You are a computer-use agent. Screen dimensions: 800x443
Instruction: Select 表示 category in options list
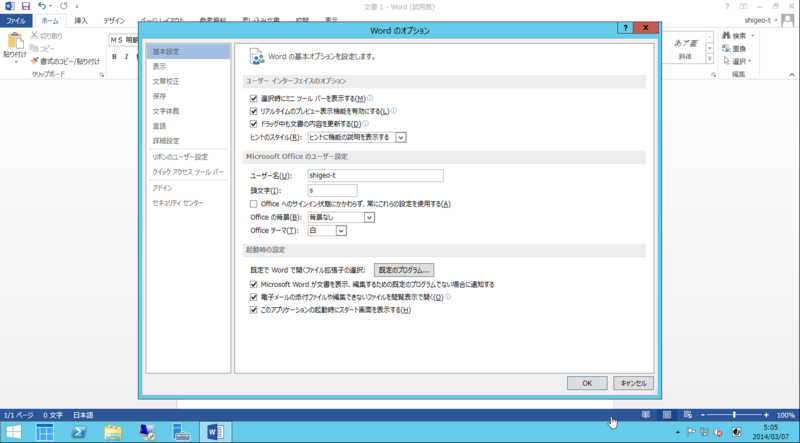[x=188, y=66]
